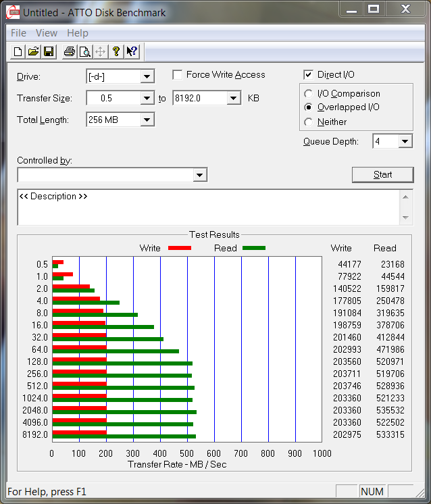Click the Print Preview magnifier icon
431x504 pixels.
(x=84, y=52)
